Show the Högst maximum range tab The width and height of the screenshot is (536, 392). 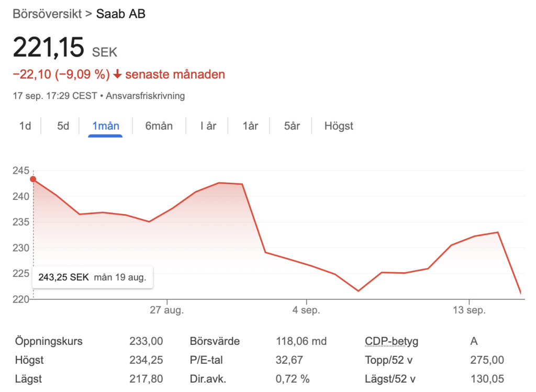click(339, 126)
